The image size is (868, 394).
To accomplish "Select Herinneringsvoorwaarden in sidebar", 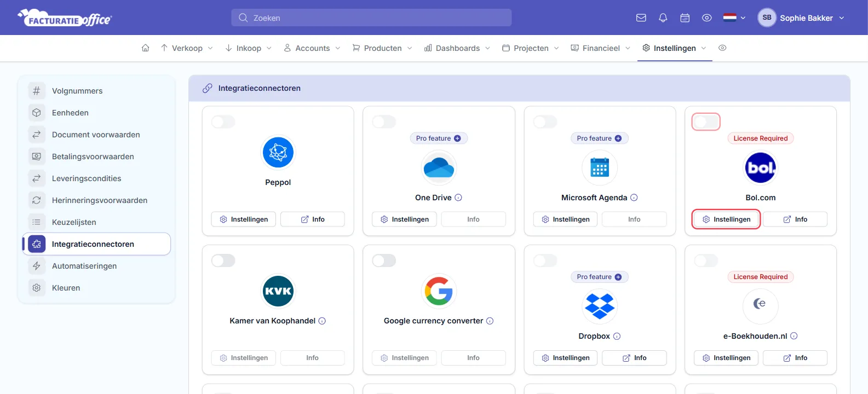I will point(96,200).
